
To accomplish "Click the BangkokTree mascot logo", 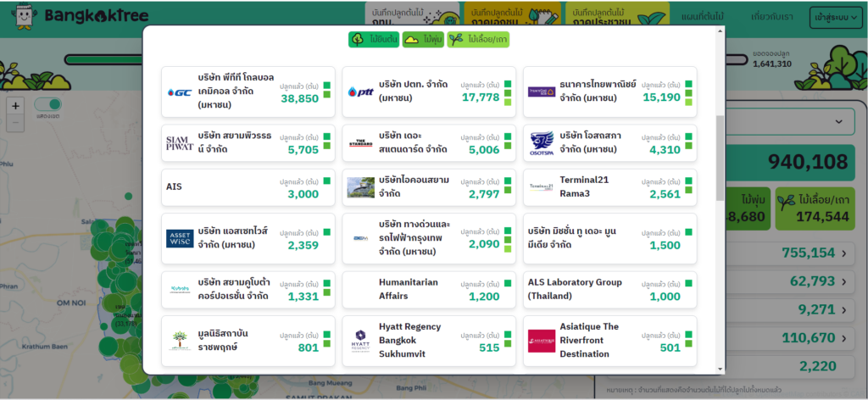I will tap(23, 16).
